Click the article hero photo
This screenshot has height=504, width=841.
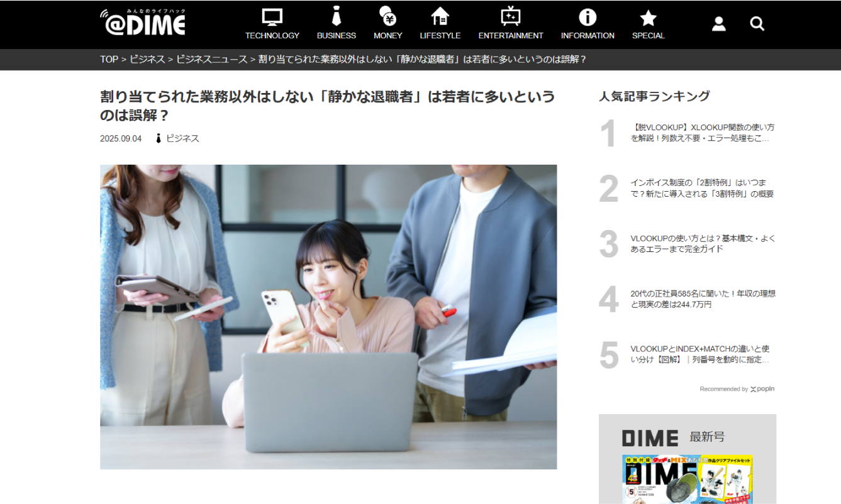(328, 317)
